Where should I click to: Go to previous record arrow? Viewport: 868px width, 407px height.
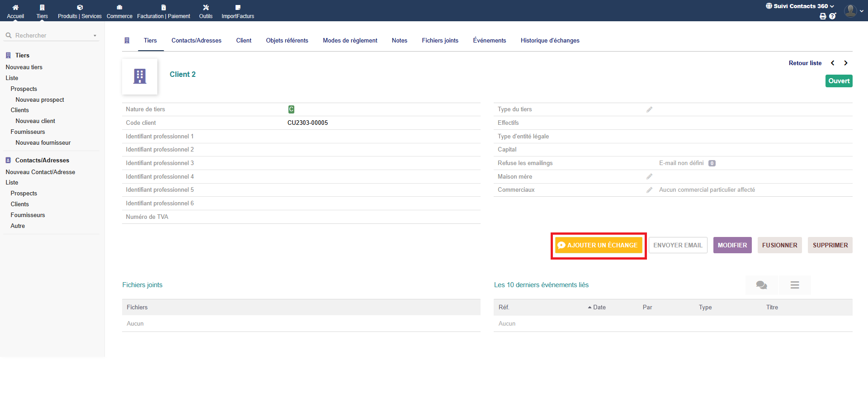click(x=833, y=63)
